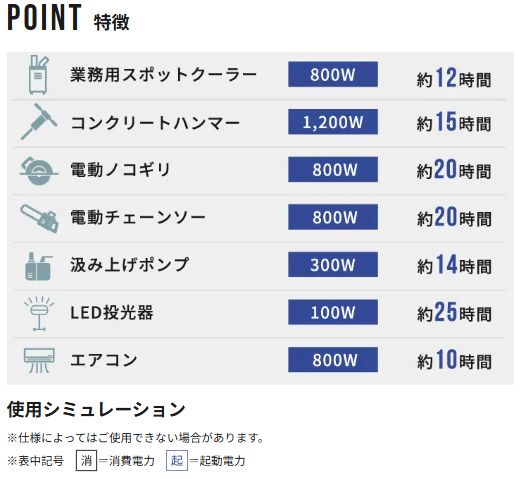Viewport: 520px width, 479px height.
Task: Click the 電動チェーンソー label
Action: [138, 217]
